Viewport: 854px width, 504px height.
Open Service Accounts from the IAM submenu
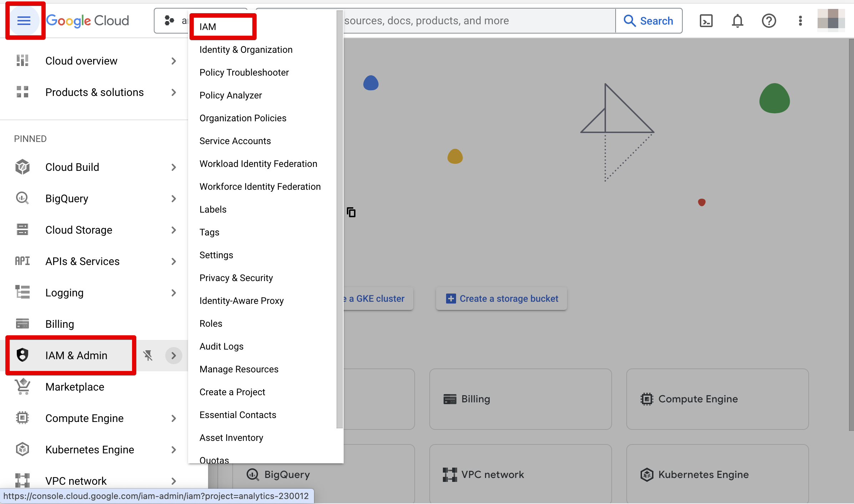pyautogui.click(x=235, y=141)
